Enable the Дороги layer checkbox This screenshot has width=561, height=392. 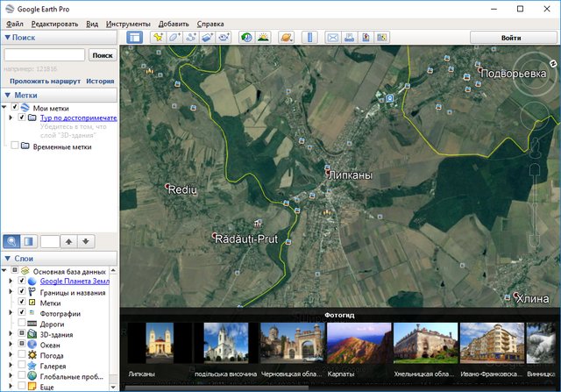point(22,324)
